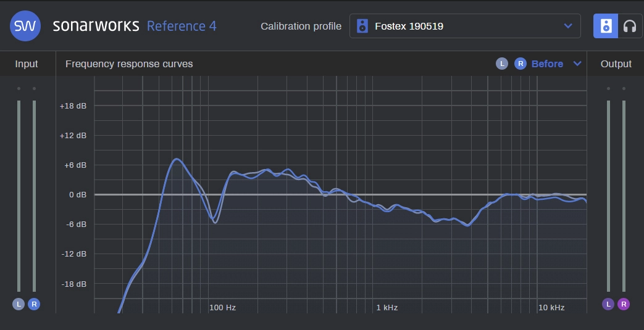Click the purple output L channel badge

click(608, 303)
